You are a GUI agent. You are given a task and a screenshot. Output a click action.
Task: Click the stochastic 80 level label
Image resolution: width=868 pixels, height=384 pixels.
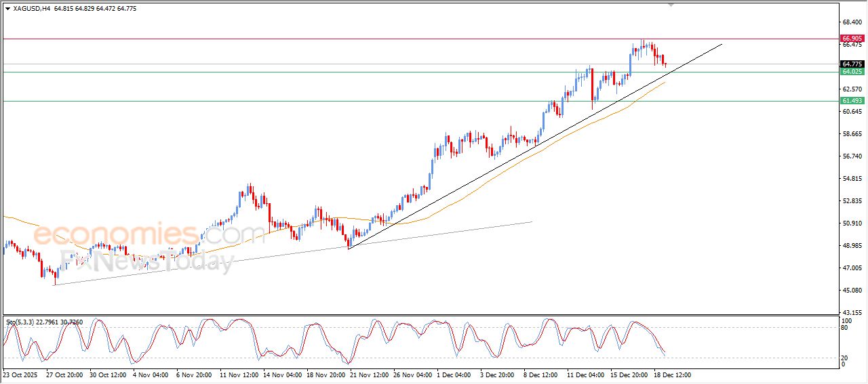844,328
